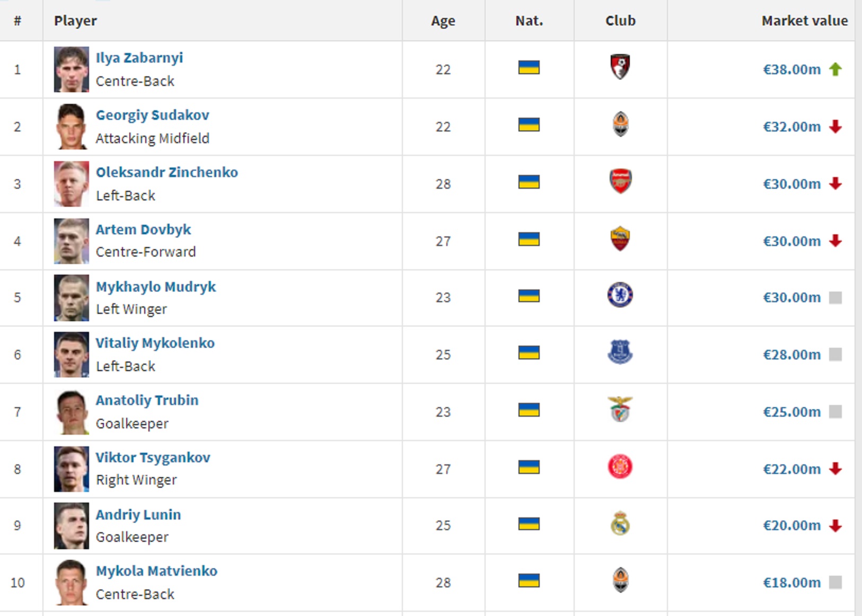Click the Everton club crest icon
862x616 pixels.
620,353
